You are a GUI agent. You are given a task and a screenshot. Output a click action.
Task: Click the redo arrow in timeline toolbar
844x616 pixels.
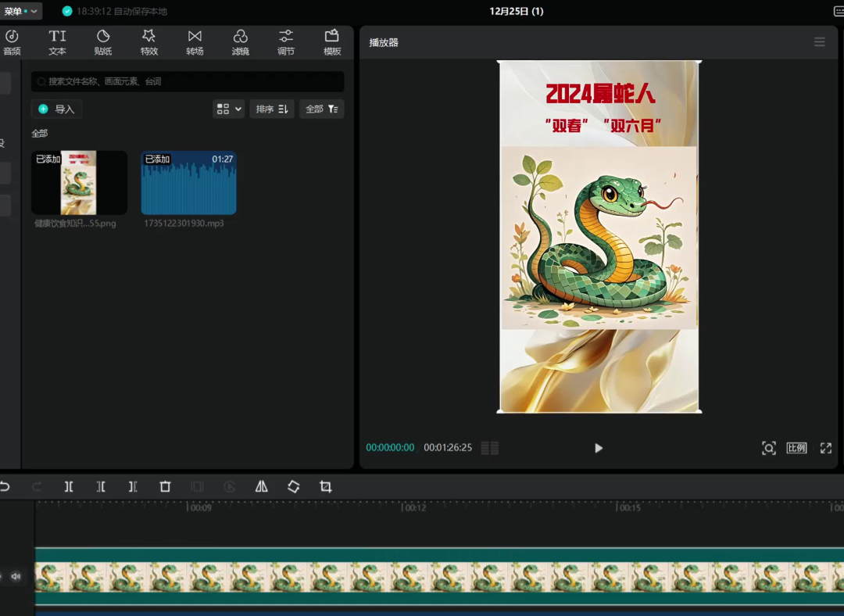(x=37, y=487)
